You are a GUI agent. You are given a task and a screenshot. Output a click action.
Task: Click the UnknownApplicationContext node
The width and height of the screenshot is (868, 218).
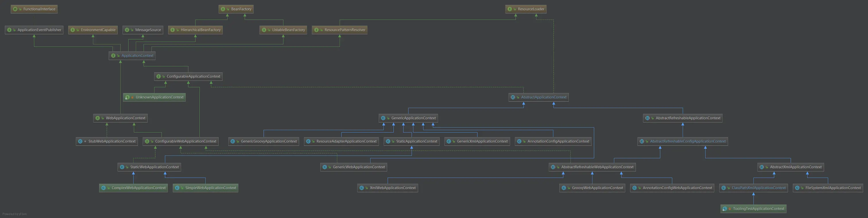click(x=154, y=97)
